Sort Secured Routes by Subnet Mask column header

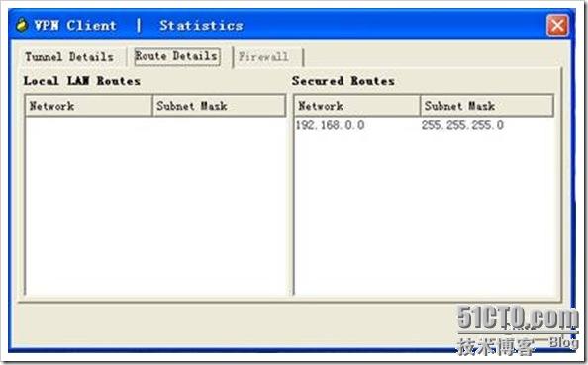(x=487, y=106)
